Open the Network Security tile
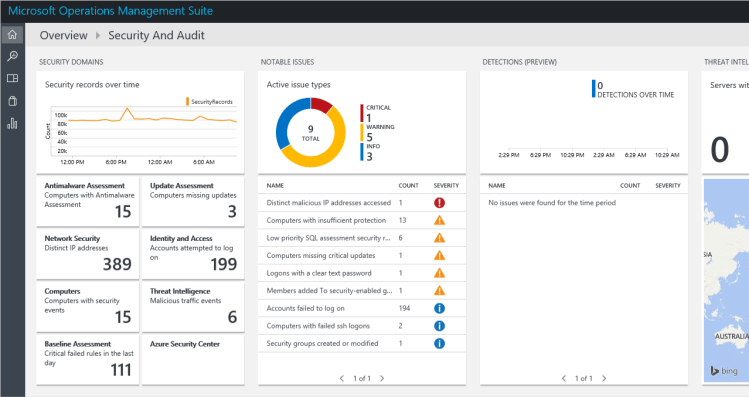 point(88,254)
